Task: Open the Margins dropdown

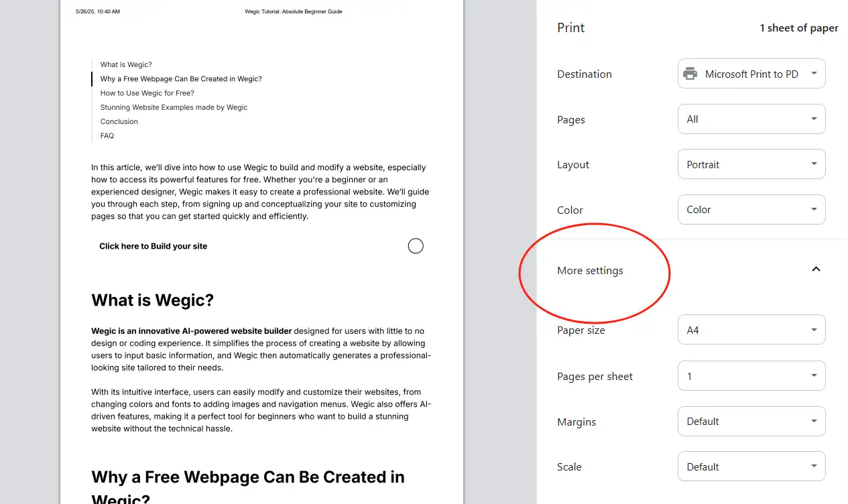Action: pyautogui.click(x=751, y=422)
